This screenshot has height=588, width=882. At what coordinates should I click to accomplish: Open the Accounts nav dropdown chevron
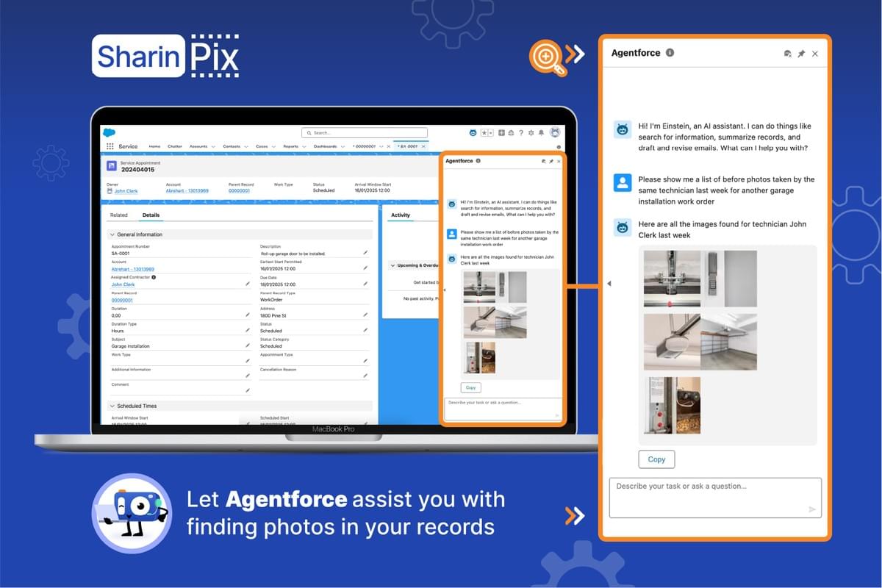click(x=213, y=146)
